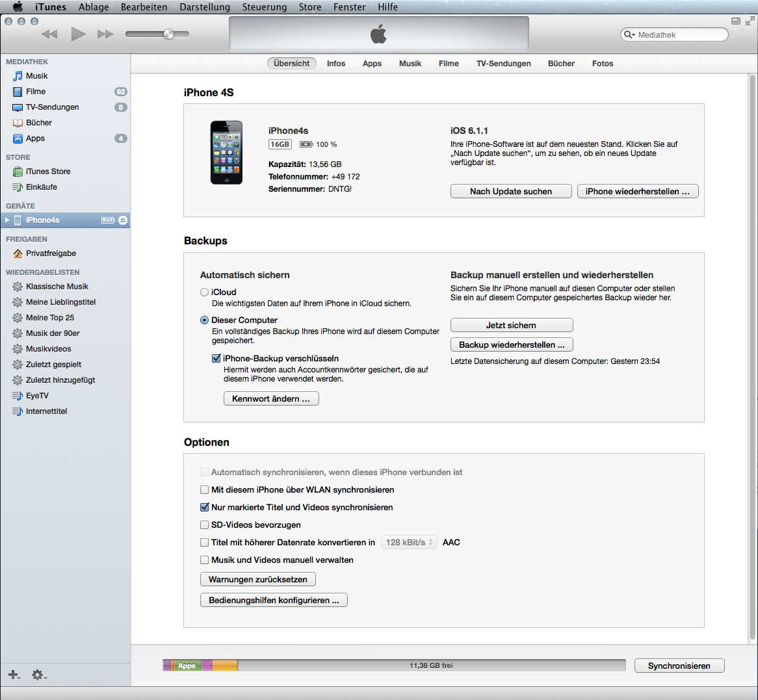758x700 pixels.
Task: Skip forward with the fast-forward button
Action: pos(105,34)
